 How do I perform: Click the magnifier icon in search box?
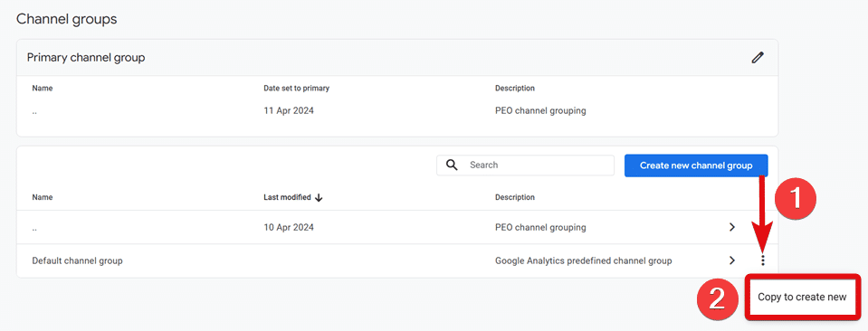click(453, 165)
